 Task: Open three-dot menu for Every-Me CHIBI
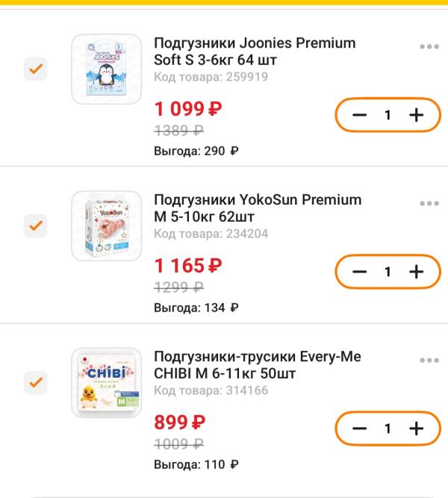[429, 361]
